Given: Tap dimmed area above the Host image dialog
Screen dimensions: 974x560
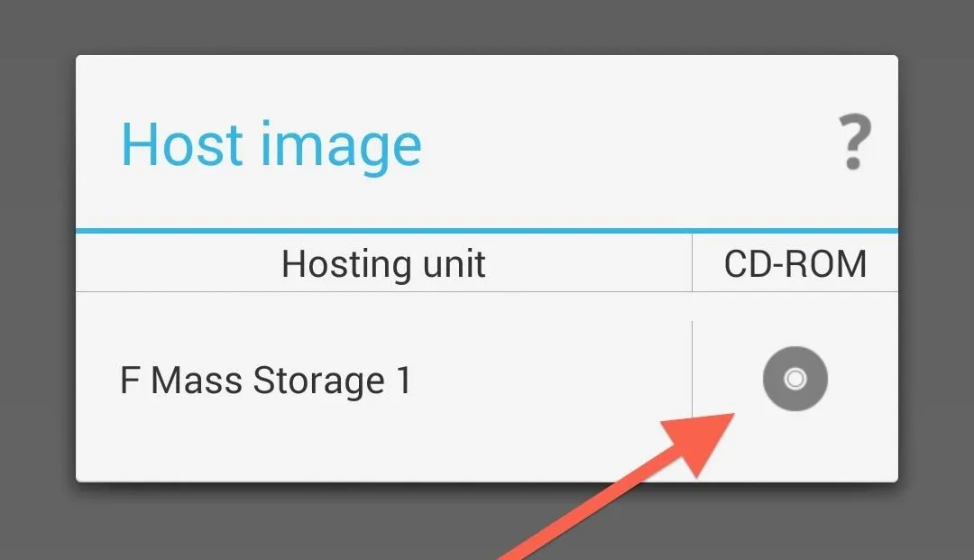Looking at the screenshot, I should coord(487,27).
